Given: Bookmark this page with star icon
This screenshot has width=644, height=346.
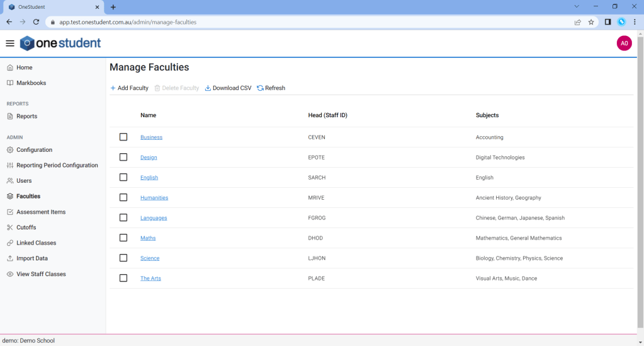Looking at the screenshot, I should [x=591, y=22].
